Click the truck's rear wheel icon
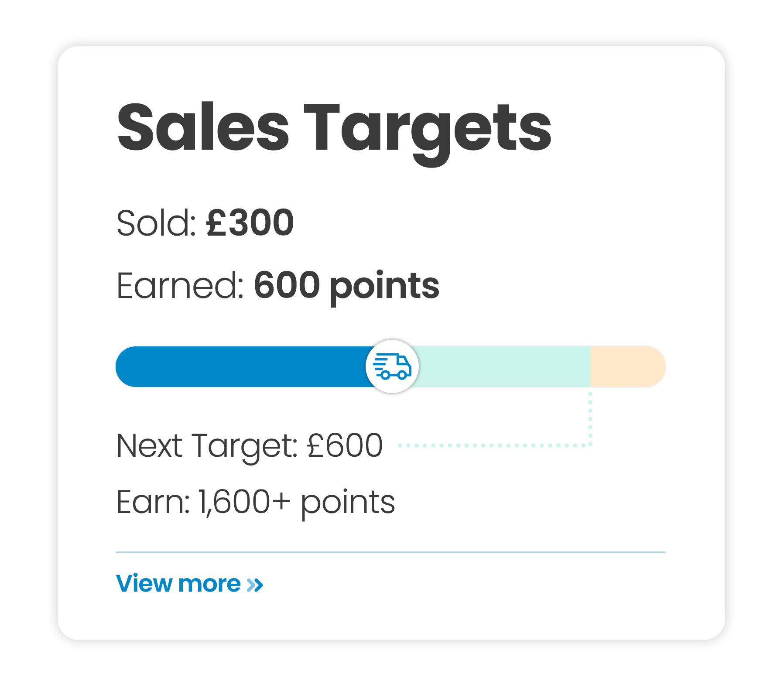 [x=385, y=375]
